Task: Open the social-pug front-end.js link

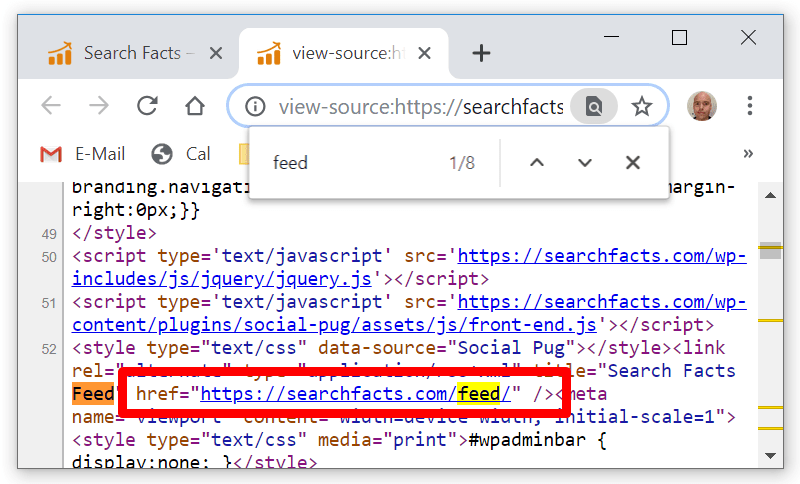Action: coord(334,325)
